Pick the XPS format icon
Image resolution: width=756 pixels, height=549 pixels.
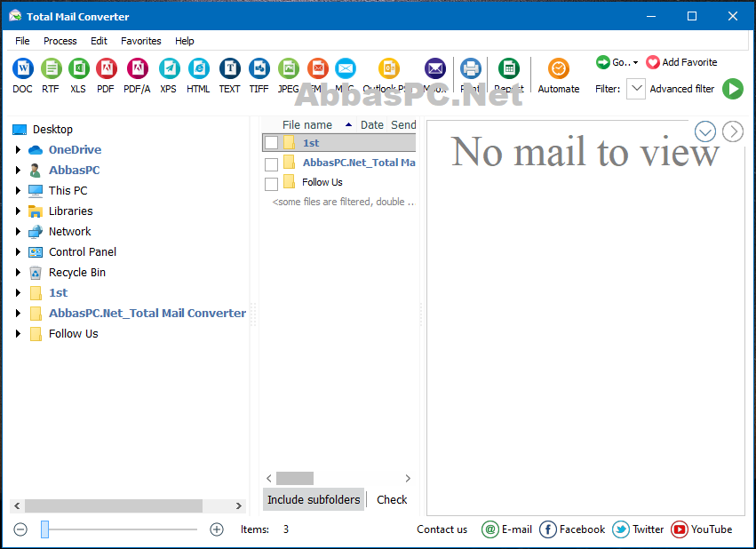point(169,68)
